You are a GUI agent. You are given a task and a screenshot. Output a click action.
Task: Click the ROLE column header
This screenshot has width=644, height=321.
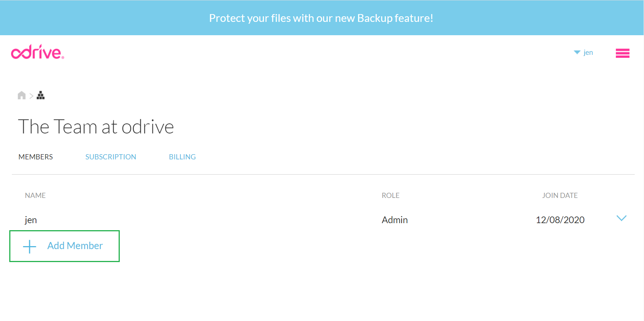pos(390,195)
